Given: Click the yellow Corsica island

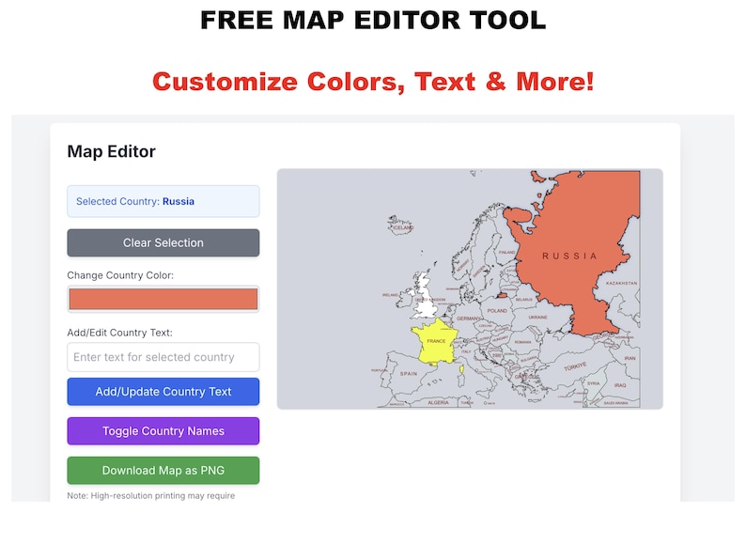Looking at the screenshot, I should click(461, 368).
